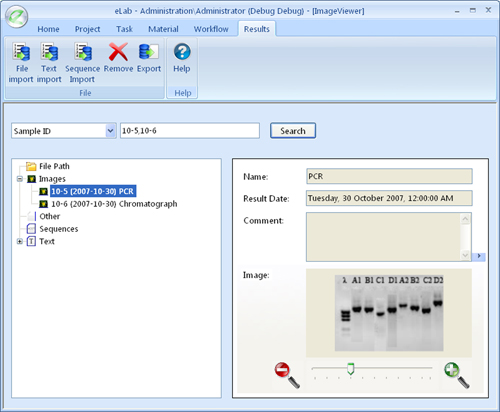500x412 pixels.
Task: Click the red Remove icon
Action: [118, 52]
